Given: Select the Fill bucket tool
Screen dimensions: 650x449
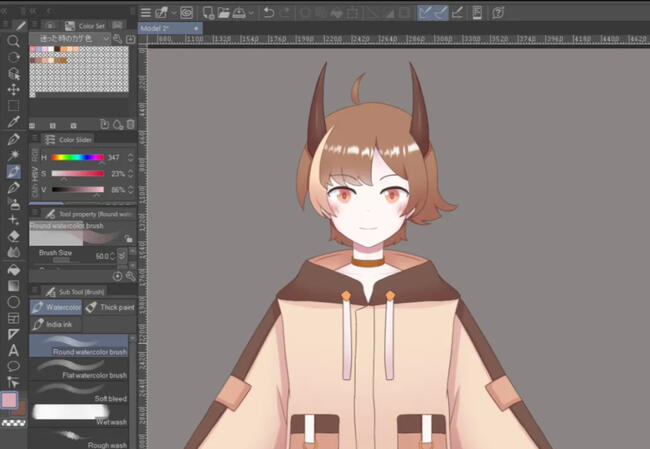Looking at the screenshot, I should (13, 269).
